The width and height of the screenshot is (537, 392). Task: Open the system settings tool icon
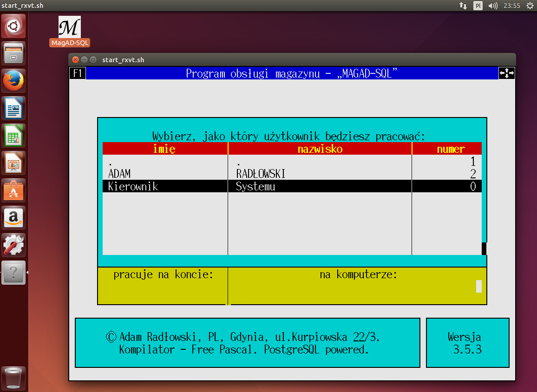[x=13, y=245]
